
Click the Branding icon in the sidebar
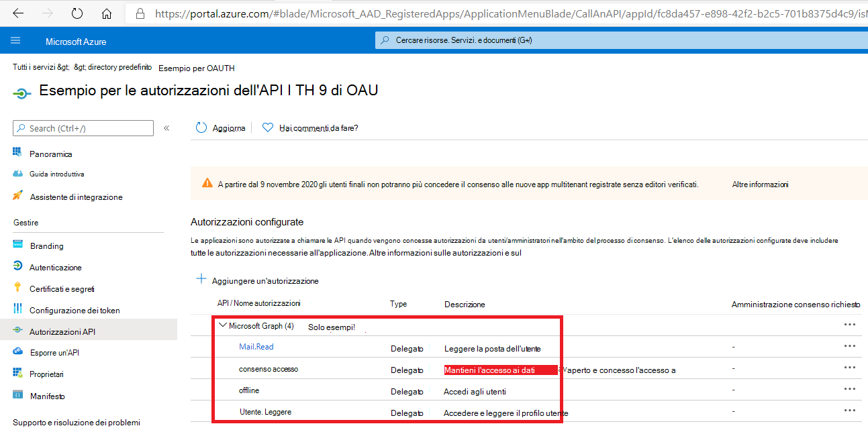[x=17, y=246]
